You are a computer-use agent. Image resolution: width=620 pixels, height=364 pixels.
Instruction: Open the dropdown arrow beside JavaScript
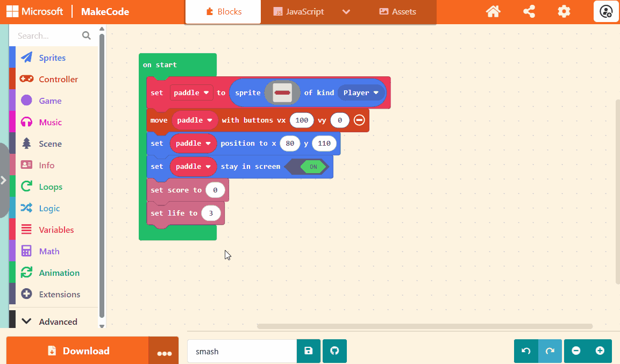(346, 12)
